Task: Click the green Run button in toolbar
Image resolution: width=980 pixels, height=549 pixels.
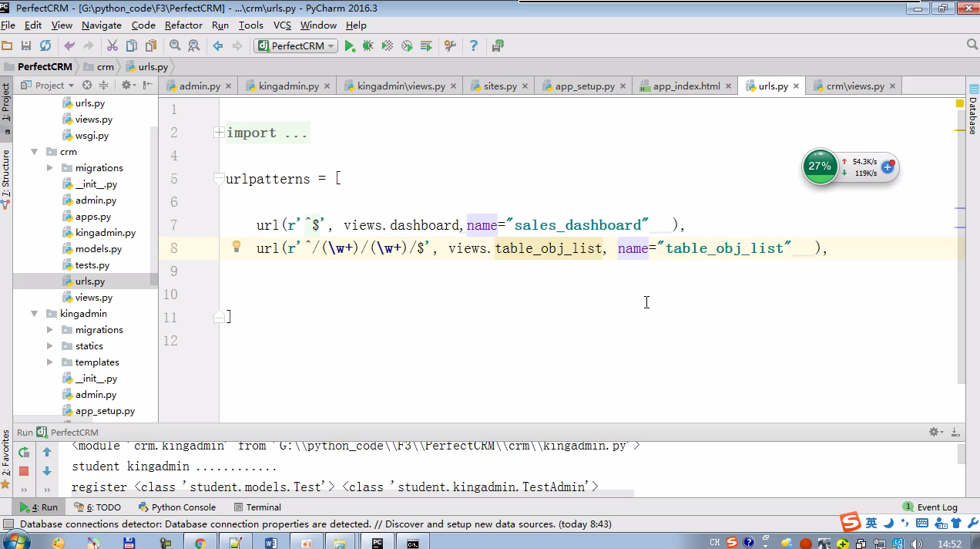Action: tap(350, 46)
